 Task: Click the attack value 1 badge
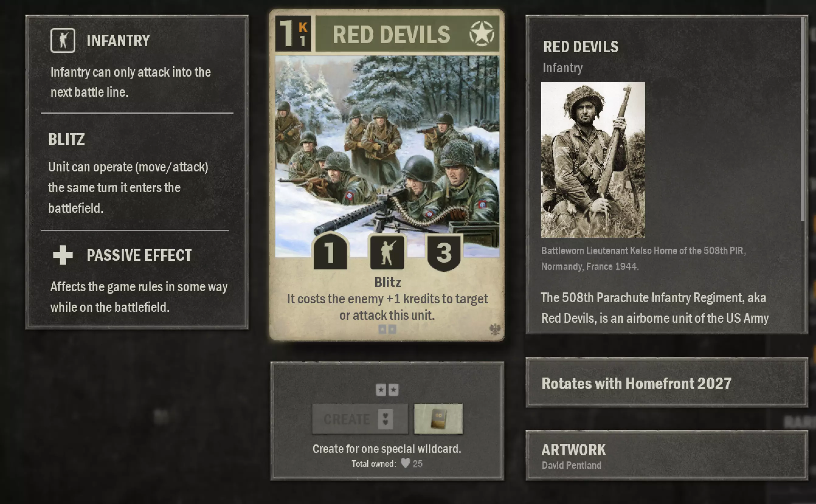coord(330,251)
